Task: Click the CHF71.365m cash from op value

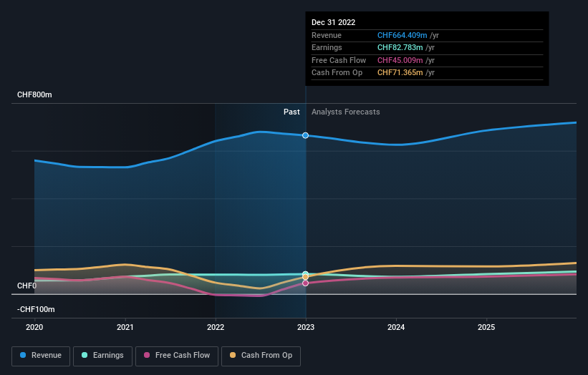Action: [x=400, y=73]
